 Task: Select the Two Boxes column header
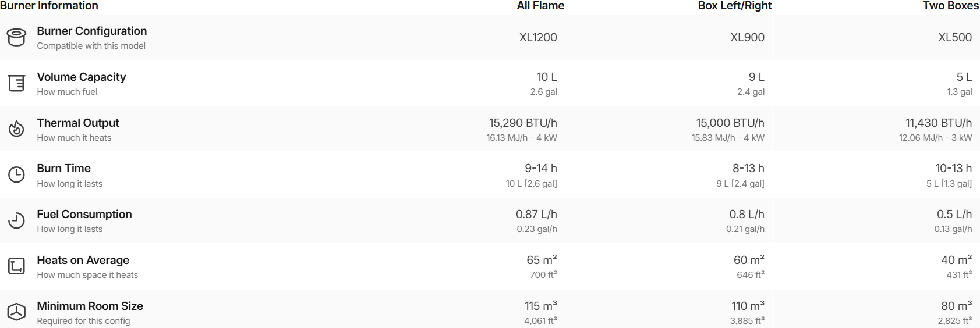(950, 6)
